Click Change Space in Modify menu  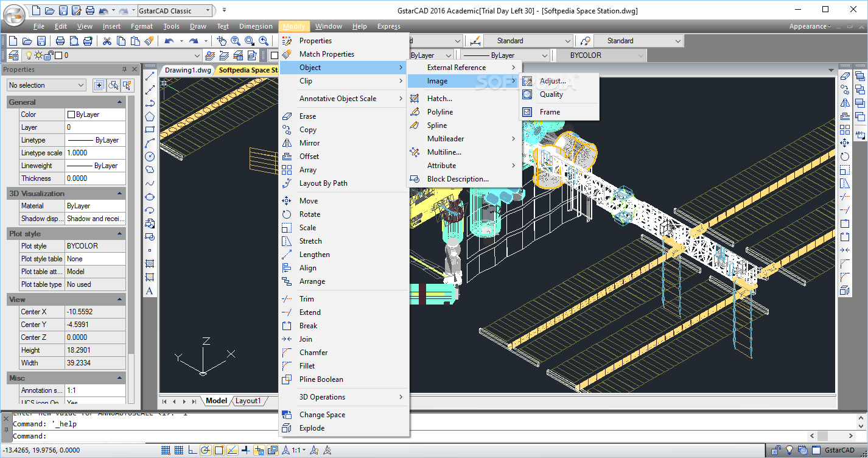(343, 415)
